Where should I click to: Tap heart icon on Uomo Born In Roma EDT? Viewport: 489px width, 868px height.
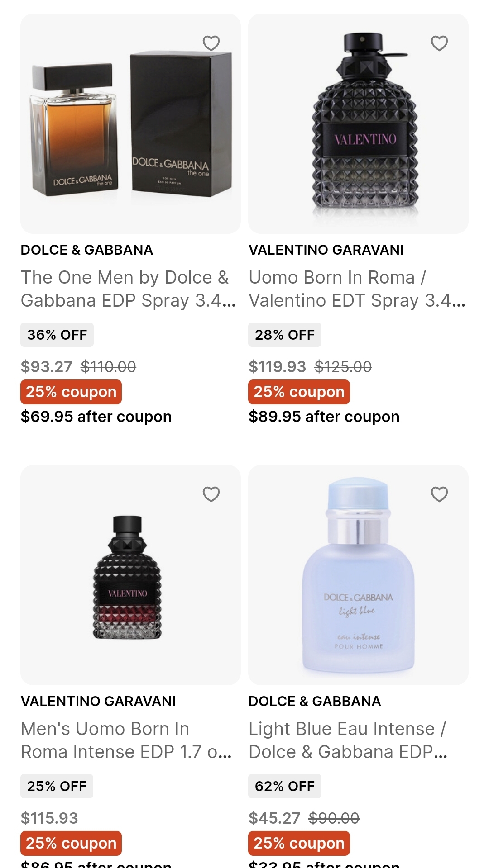pyautogui.click(x=439, y=43)
